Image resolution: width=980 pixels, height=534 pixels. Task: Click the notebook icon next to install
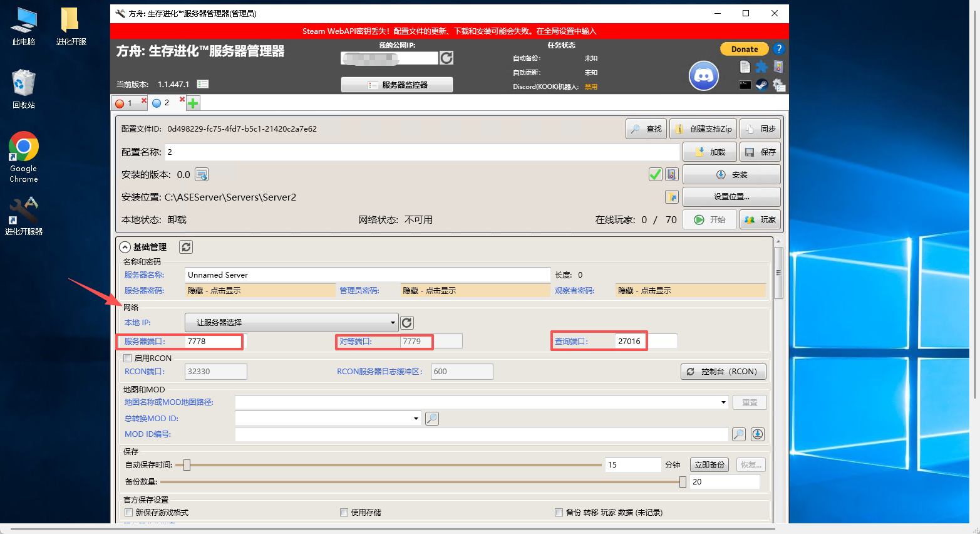point(672,174)
